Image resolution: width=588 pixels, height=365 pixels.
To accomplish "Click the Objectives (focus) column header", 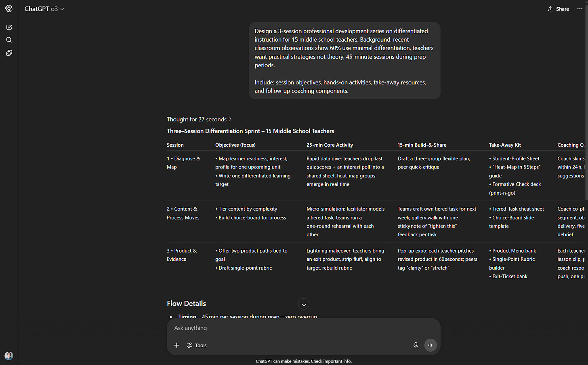I will pos(235,145).
